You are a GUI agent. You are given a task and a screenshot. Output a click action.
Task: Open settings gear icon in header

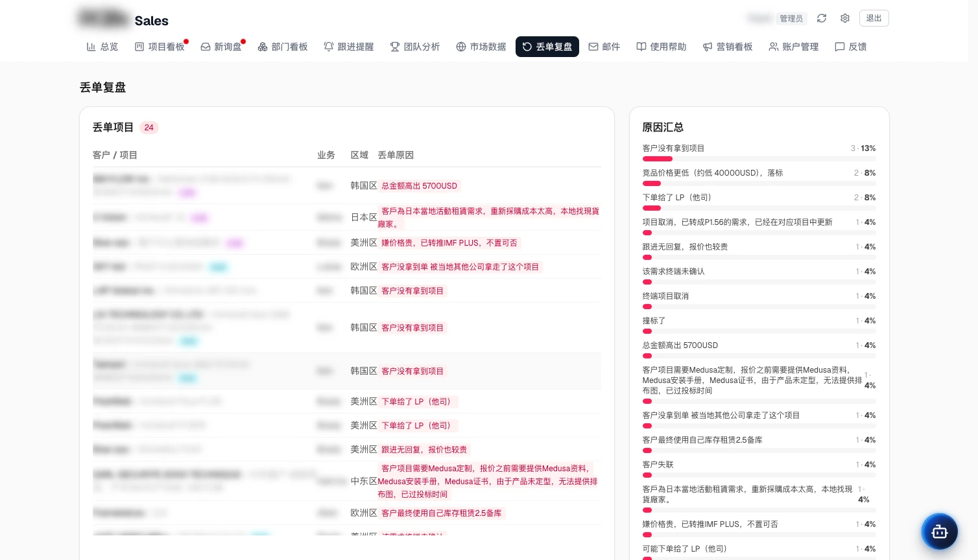(x=845, y=18)
